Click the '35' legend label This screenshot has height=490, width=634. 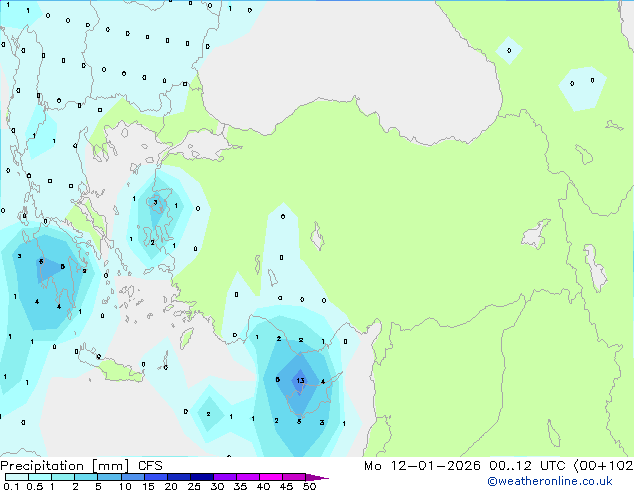pos(240,486)
